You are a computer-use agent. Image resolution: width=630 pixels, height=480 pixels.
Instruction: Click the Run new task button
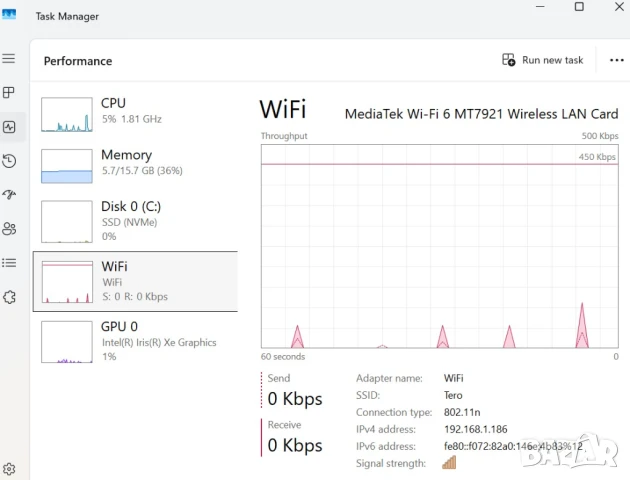pos(543,60)
